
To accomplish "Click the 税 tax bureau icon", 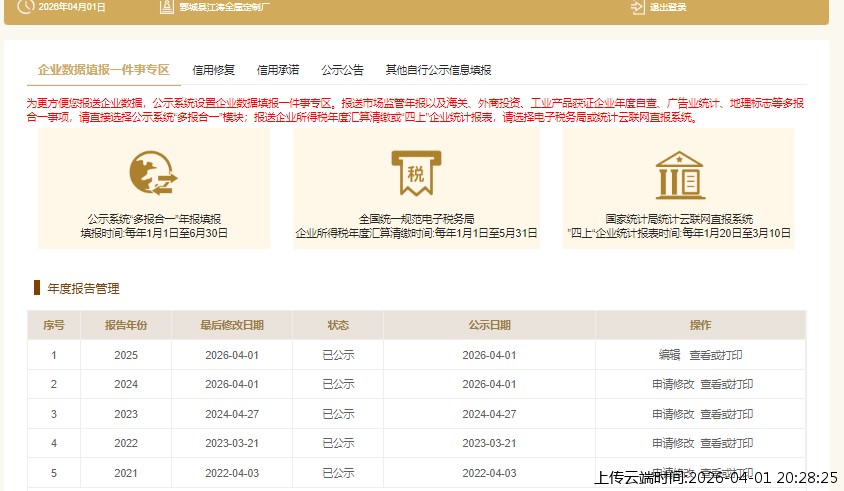I will coord(416,173).
